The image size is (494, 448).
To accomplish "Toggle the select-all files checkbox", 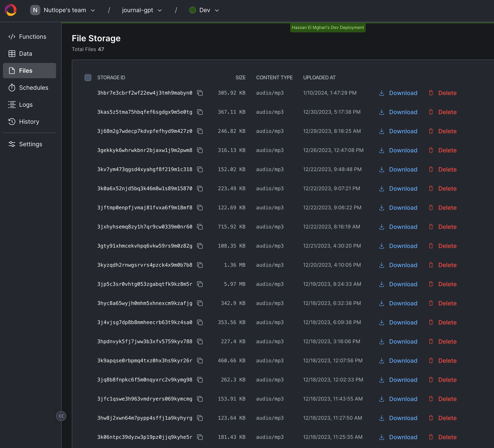I will pyautogui.click(x=88, y=78).
